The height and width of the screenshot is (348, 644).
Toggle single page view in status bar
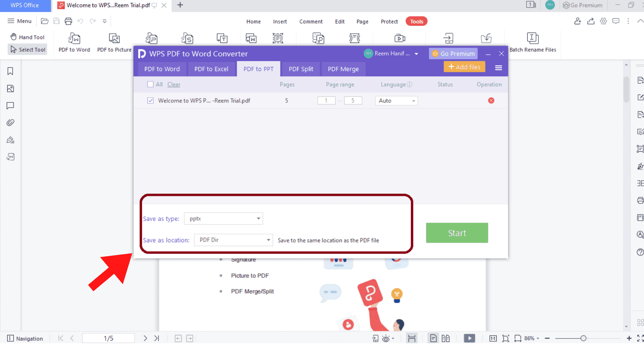point(433,338)
